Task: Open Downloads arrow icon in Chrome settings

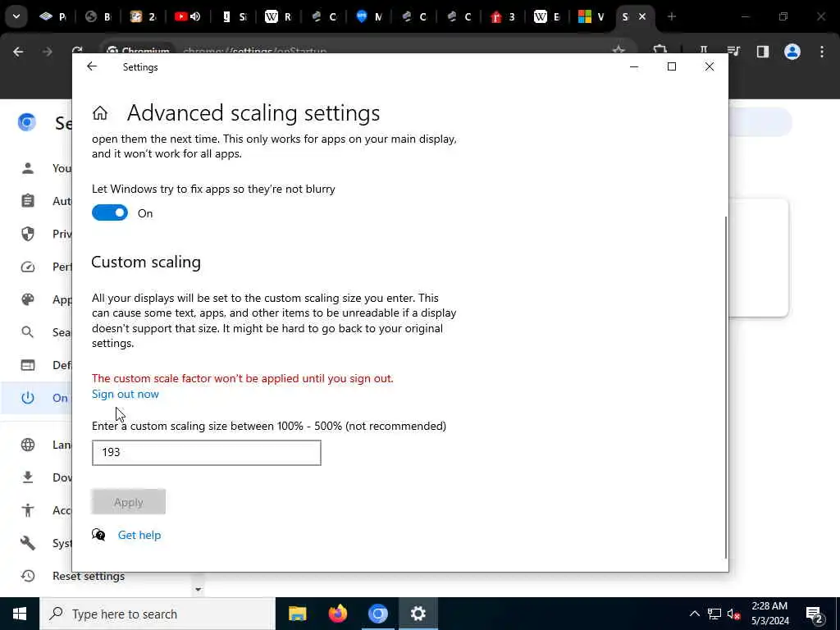Action: tap(28, 477)
